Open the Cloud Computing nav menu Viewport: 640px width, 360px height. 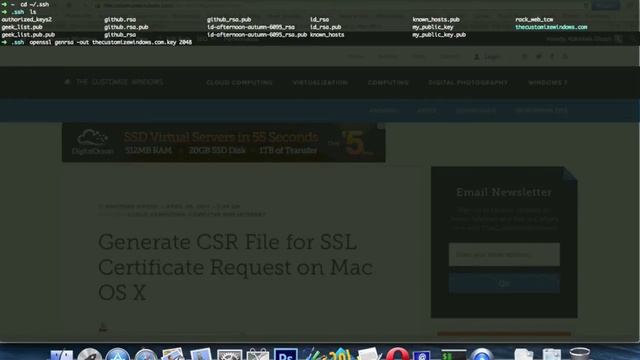pyautogui.click(x=239, y=82)
